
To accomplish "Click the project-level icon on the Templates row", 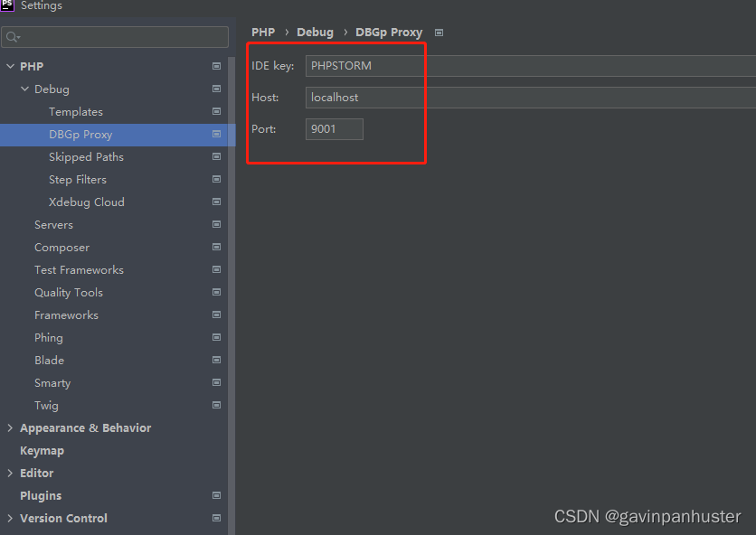I will (216, 111).
